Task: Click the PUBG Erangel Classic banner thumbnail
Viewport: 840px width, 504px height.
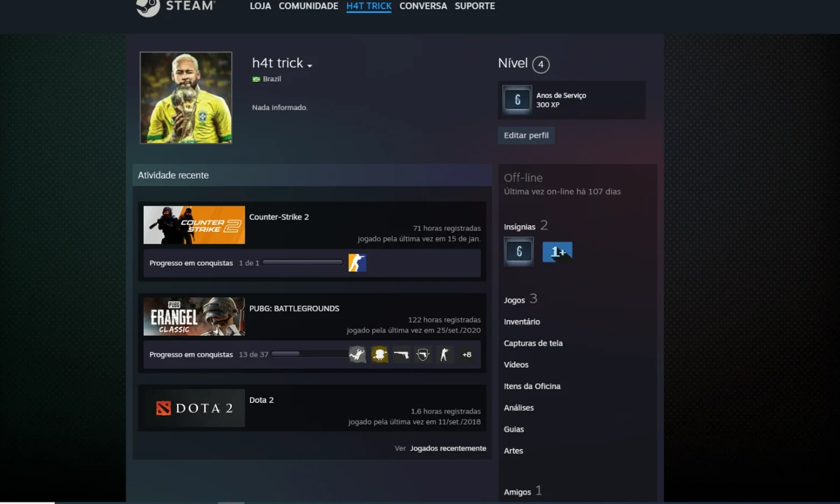Action: [194, 317]
